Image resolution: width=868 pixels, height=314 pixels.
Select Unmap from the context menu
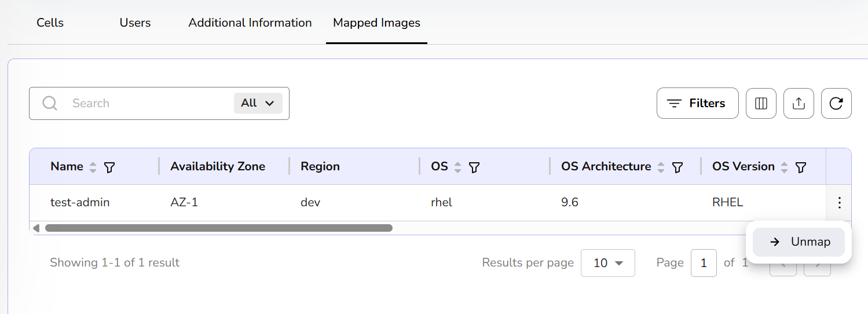[799, 242]
